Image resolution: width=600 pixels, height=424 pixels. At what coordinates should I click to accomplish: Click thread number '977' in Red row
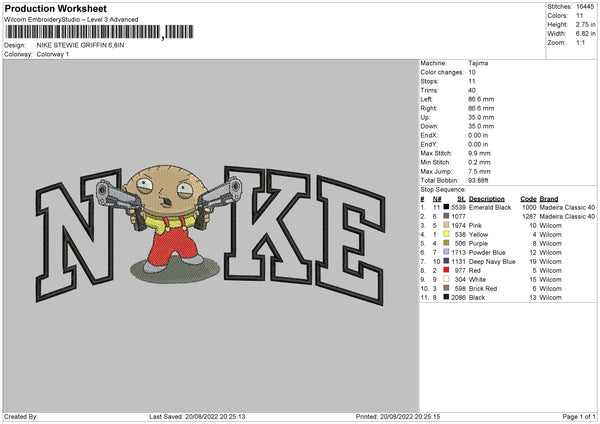(x=460, y=270)
